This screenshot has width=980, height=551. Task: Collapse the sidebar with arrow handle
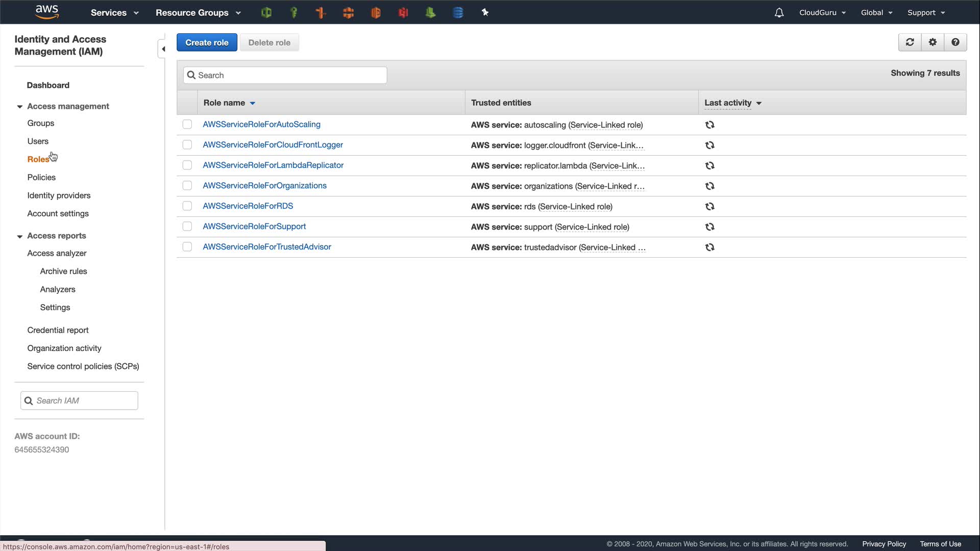pos(163,49)
